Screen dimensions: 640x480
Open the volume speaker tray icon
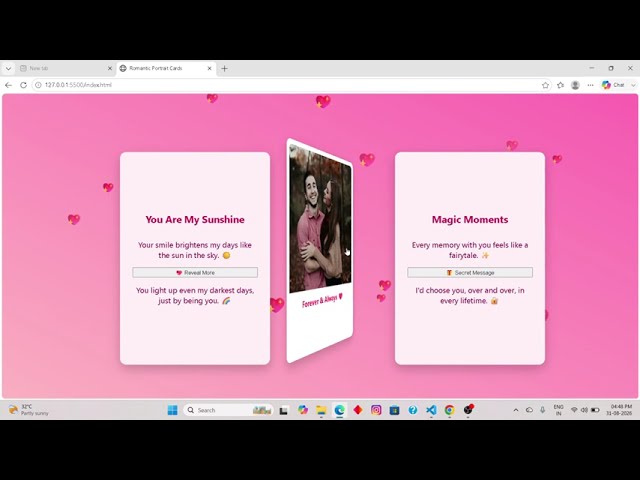[584, 410]
